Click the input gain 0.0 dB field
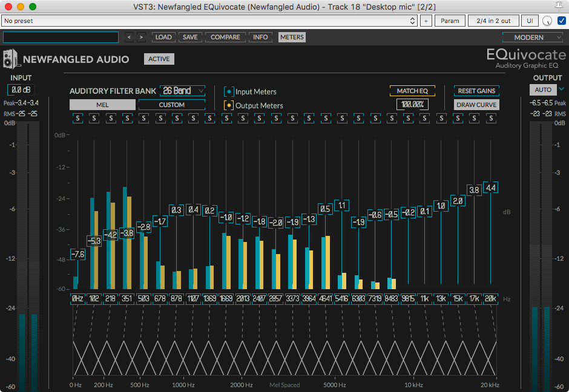This screenshot has height=392, width=569. tap(21, 90)
